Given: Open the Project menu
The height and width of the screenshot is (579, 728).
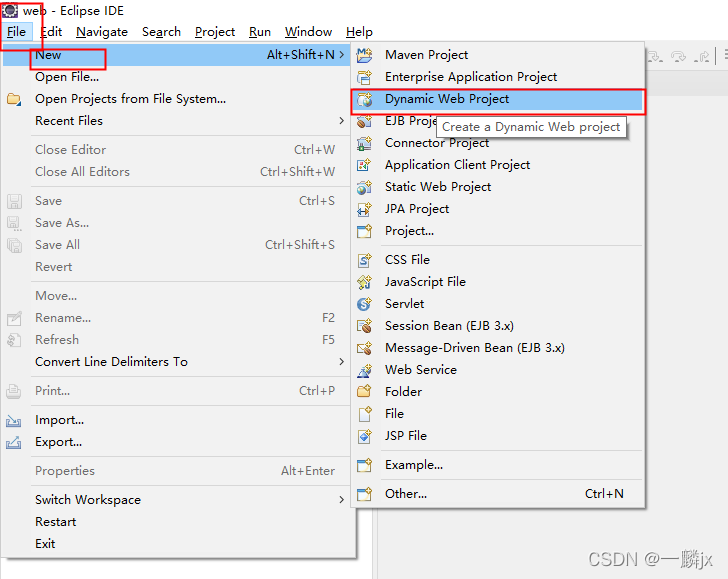Looking at the screenshot, I should (214, 32).
